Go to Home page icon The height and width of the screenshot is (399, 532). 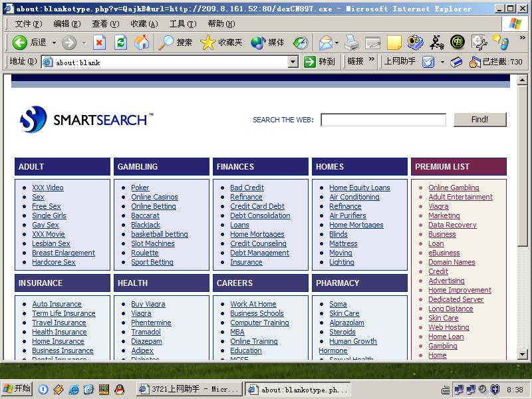pos(142,43)
